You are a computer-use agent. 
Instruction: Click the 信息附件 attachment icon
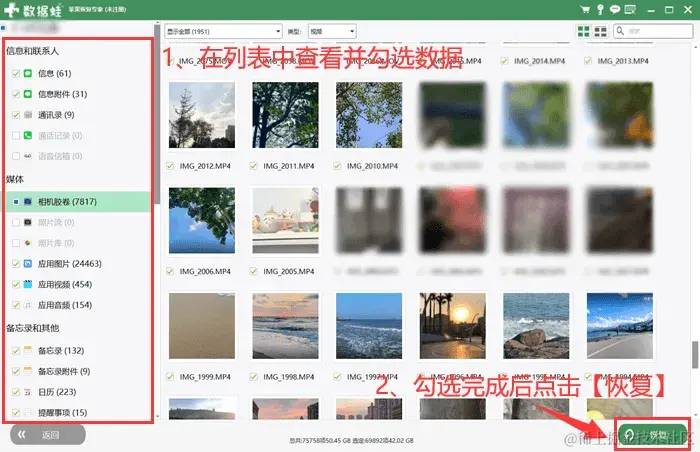pos(28,94)
